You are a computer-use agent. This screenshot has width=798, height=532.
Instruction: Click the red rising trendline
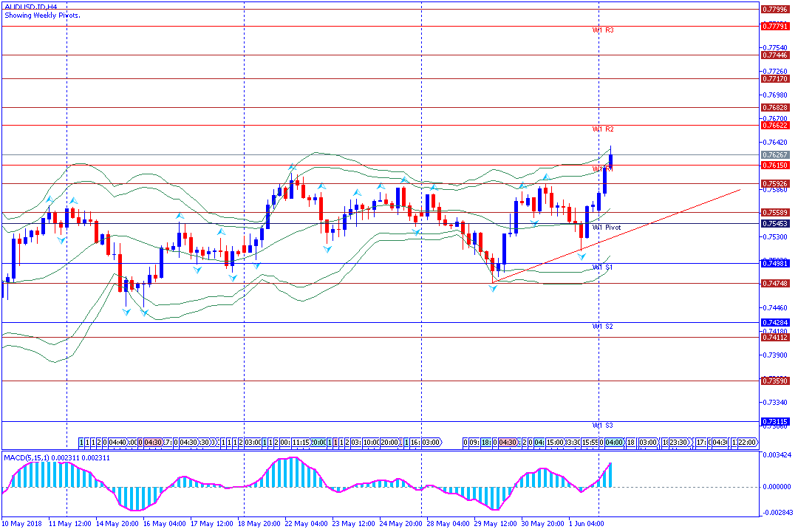[616, 236]
